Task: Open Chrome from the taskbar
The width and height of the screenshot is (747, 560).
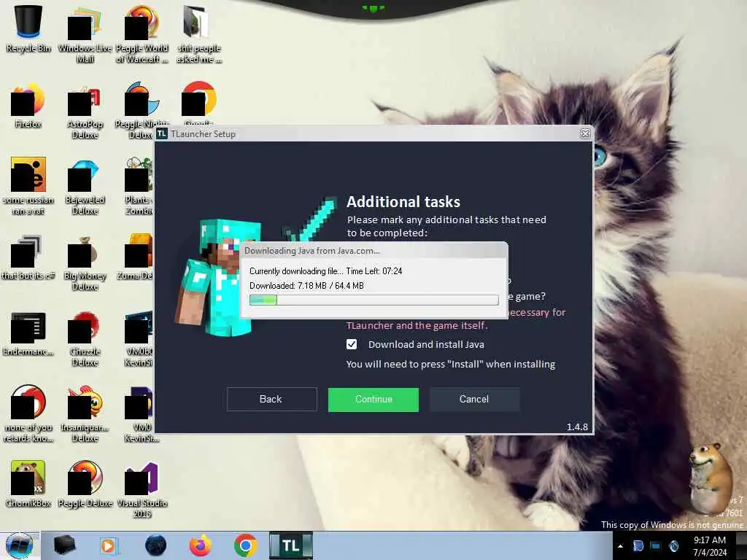Action: [x=245, y=545]
